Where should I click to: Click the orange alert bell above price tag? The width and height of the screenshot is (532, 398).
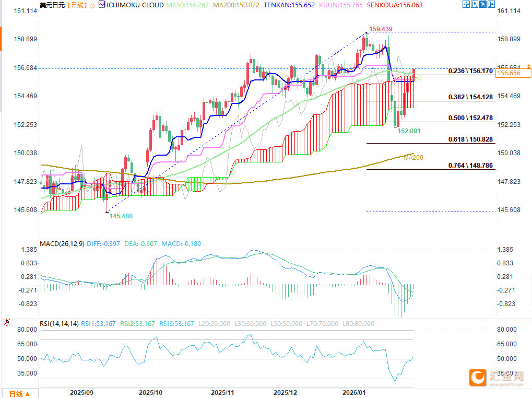[x=529, y=66]
